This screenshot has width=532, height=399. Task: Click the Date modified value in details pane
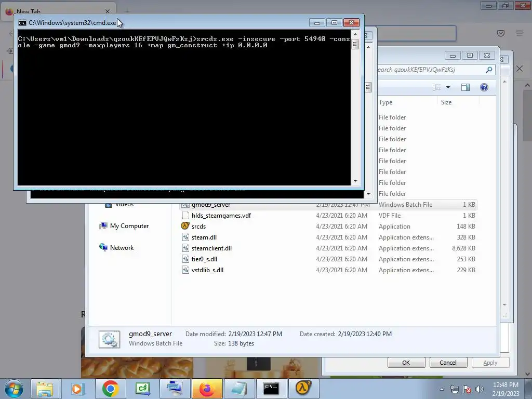255,334
